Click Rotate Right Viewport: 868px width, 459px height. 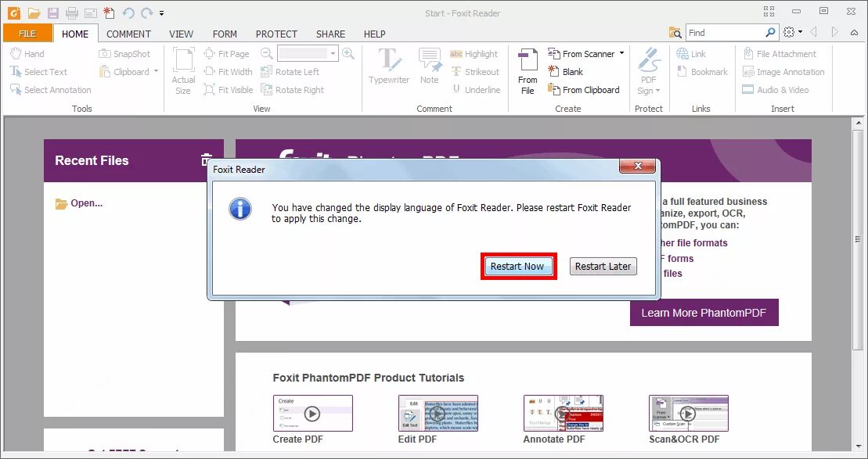292,90
